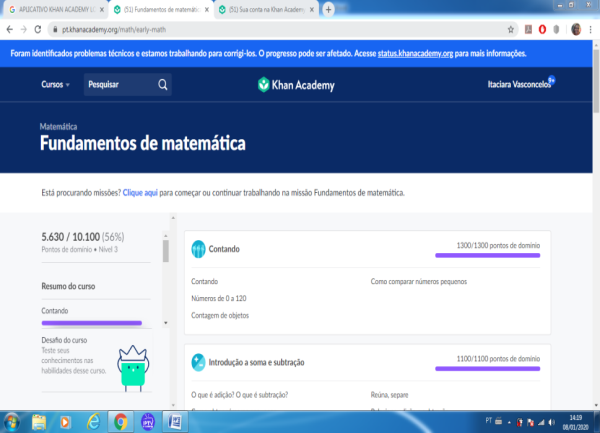Open Internet Explorer from taskbar
The width and height of the screenshot is (600, 433).
click(x=93, y=422)
